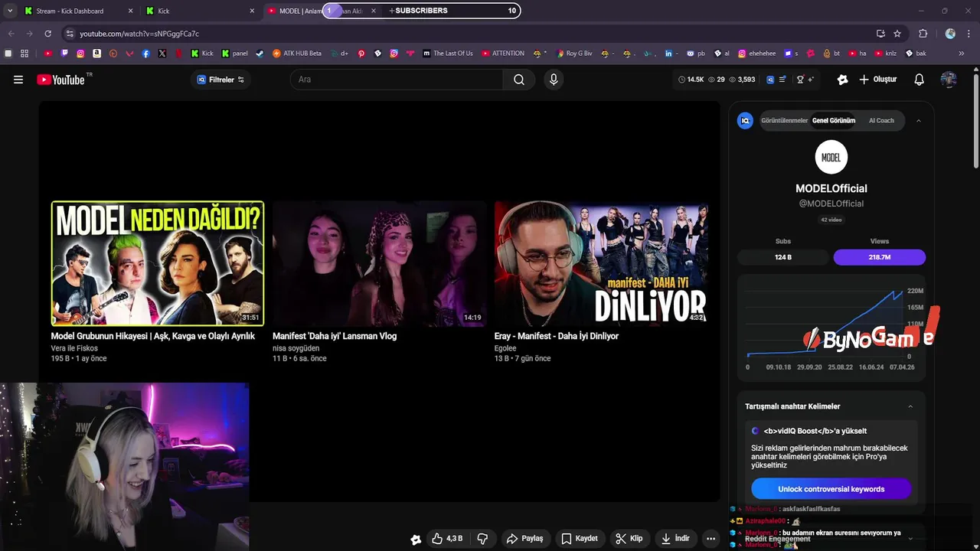This screenshot has width=980, height=551.
Task: Click the vidIQ blue logo in header stats
Action: coord(770,80)
